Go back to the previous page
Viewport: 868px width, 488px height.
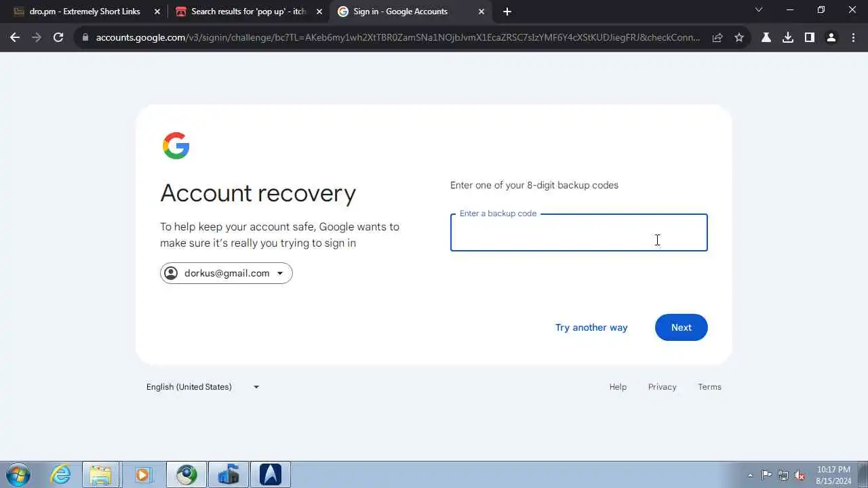[15, 38]
